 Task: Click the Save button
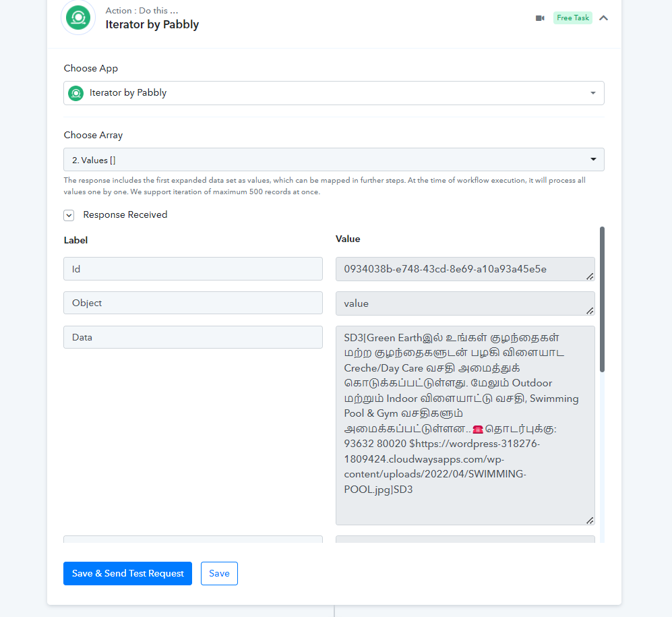[219, 573]
